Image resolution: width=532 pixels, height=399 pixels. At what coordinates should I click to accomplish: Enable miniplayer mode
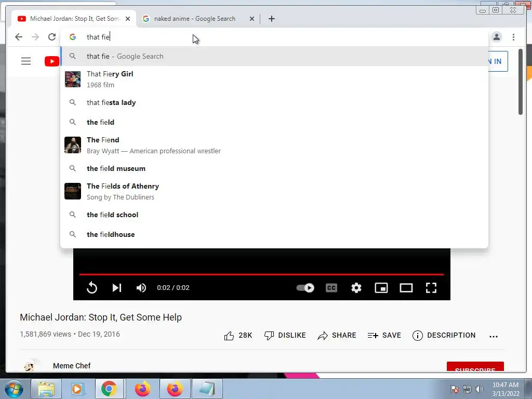[381, 288]
